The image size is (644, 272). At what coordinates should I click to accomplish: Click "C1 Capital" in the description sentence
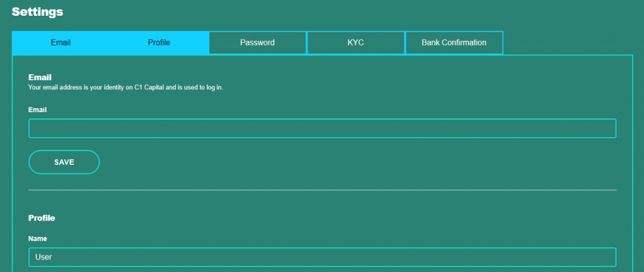pos(150,88)
